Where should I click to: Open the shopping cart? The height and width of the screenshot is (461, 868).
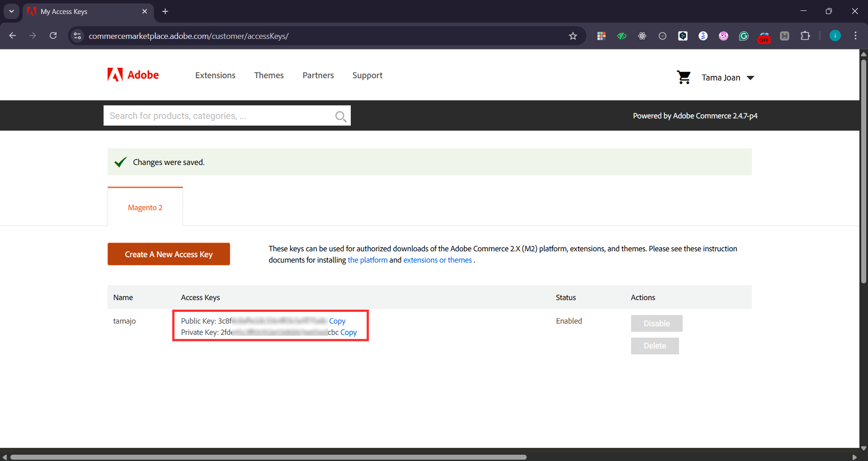tap(684, 77)
